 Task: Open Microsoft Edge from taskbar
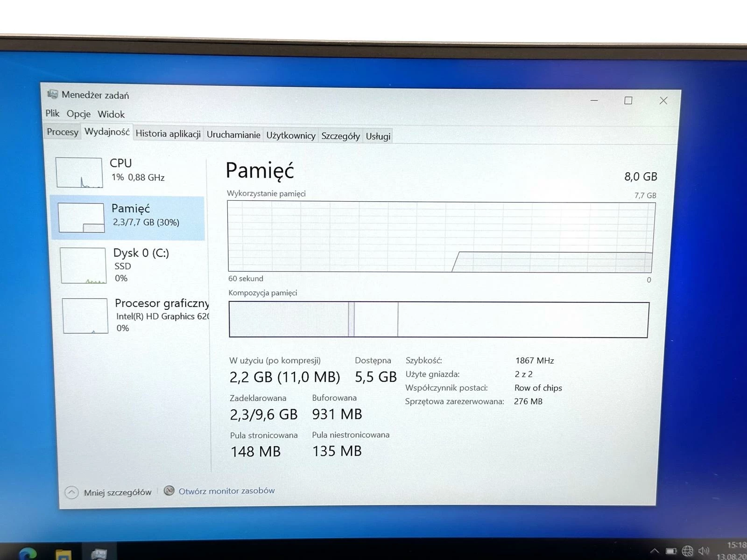pos(28,553)
